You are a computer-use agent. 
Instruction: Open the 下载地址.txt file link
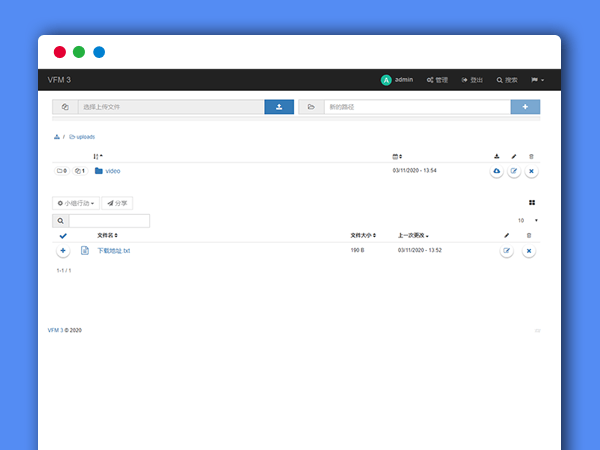[113, 251]
